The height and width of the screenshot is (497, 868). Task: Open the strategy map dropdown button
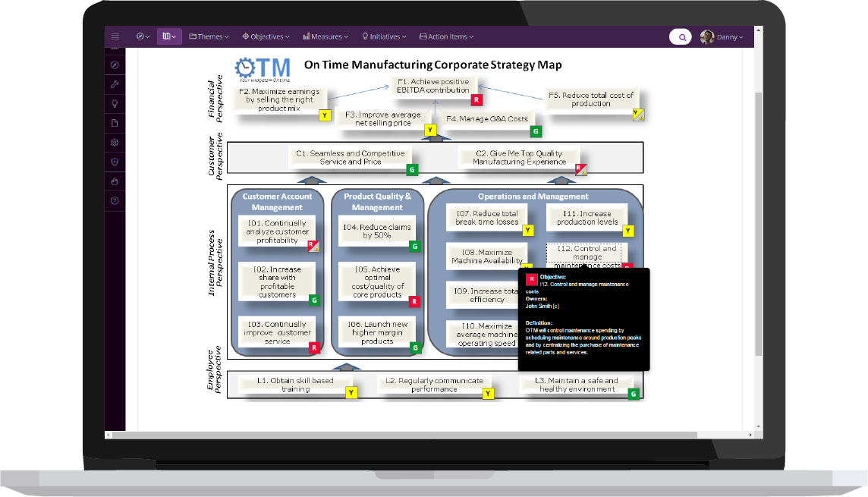tap(169, 36)
